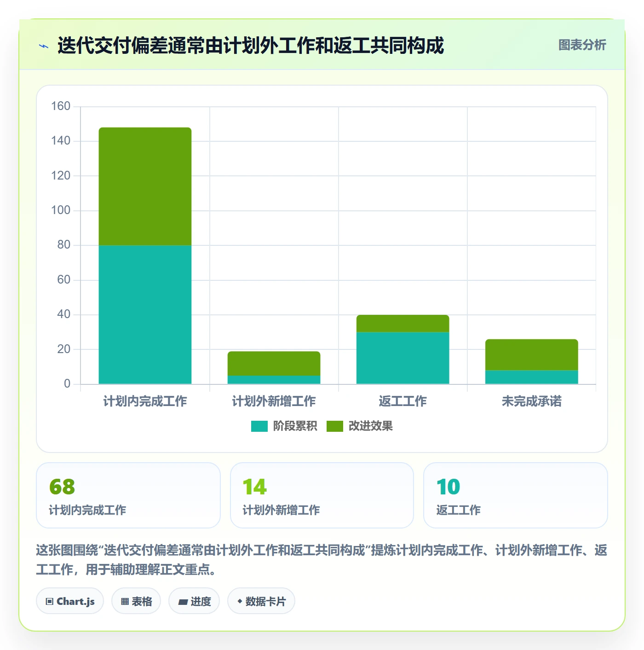Screen dimensions: 644x650
Task: Select the Chart.js tag
Action: pos(70,601)
